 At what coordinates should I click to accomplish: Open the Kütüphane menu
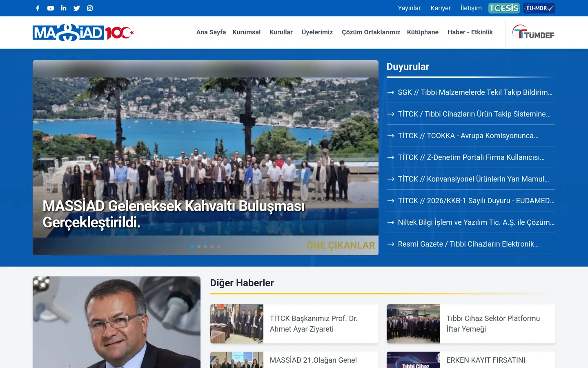click(x=423, y=32)
